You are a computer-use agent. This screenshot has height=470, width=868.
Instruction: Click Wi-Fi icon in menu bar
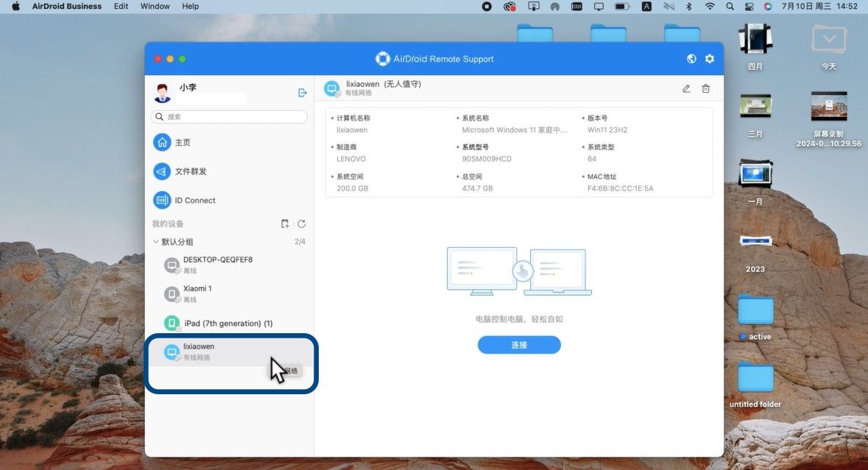pos(710,6)
